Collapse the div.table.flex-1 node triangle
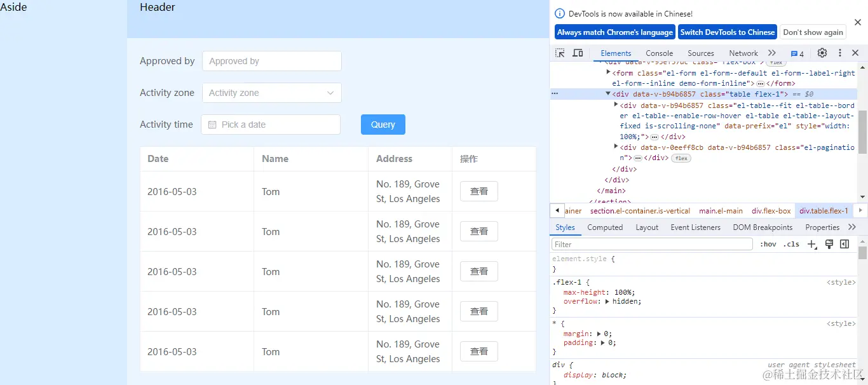 coord(608,94)
